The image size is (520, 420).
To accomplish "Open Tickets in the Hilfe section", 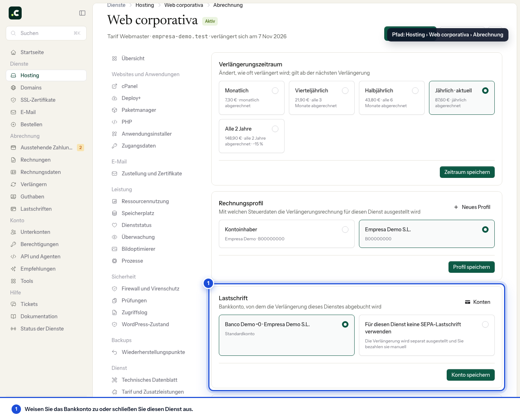I will coord(46,304).
